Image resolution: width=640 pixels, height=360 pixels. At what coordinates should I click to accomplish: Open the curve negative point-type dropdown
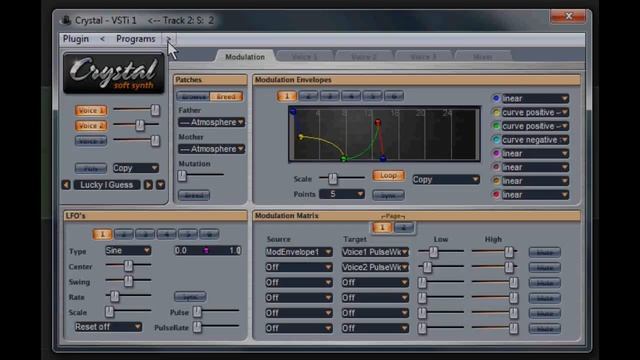535,140
